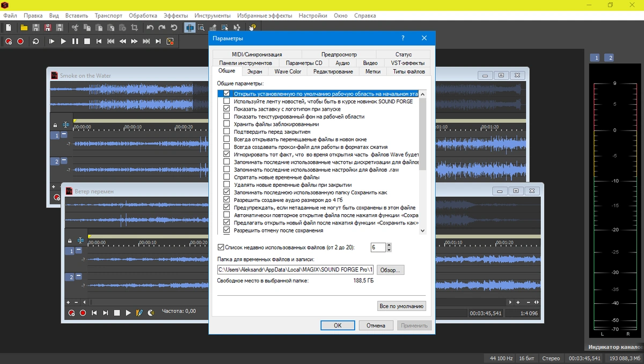
Task: Open the VST-эффекты tab
Action: tap(407, 63)
